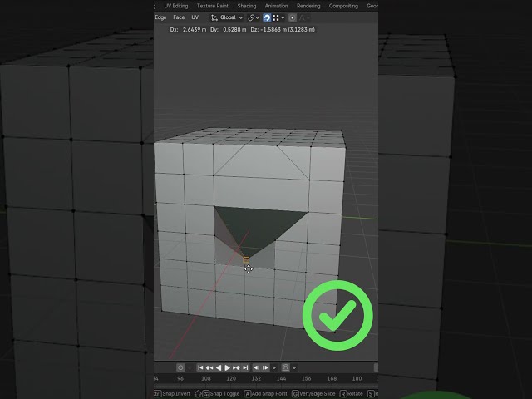Switch to the UV Editing workspace tab
532x399 pixels.
tap(175, 6)
